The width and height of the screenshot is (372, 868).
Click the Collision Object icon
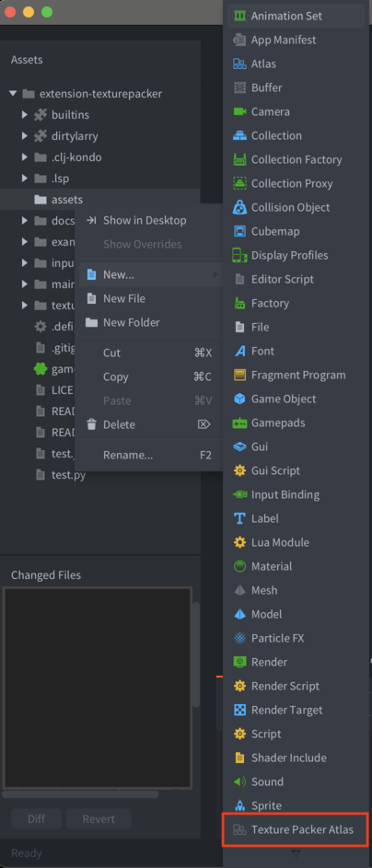(239, 208)
